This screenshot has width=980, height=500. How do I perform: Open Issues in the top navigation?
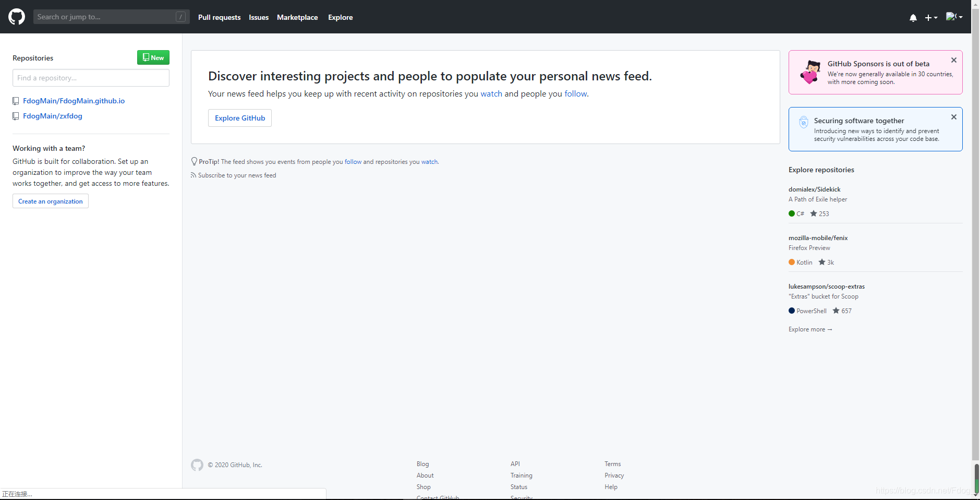tap(259, 17)
